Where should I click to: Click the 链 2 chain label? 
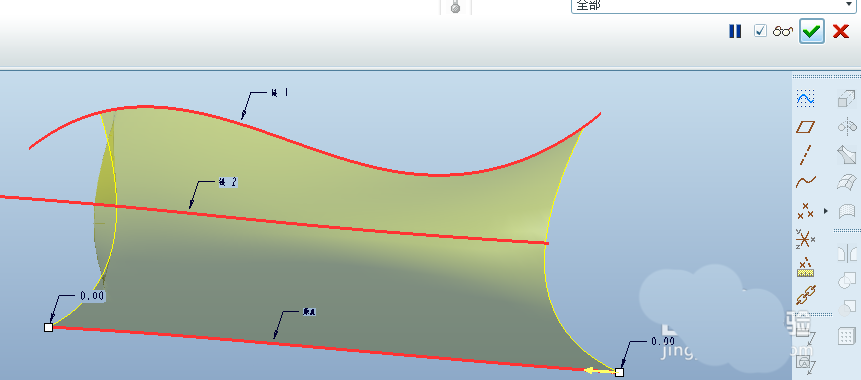228,182
